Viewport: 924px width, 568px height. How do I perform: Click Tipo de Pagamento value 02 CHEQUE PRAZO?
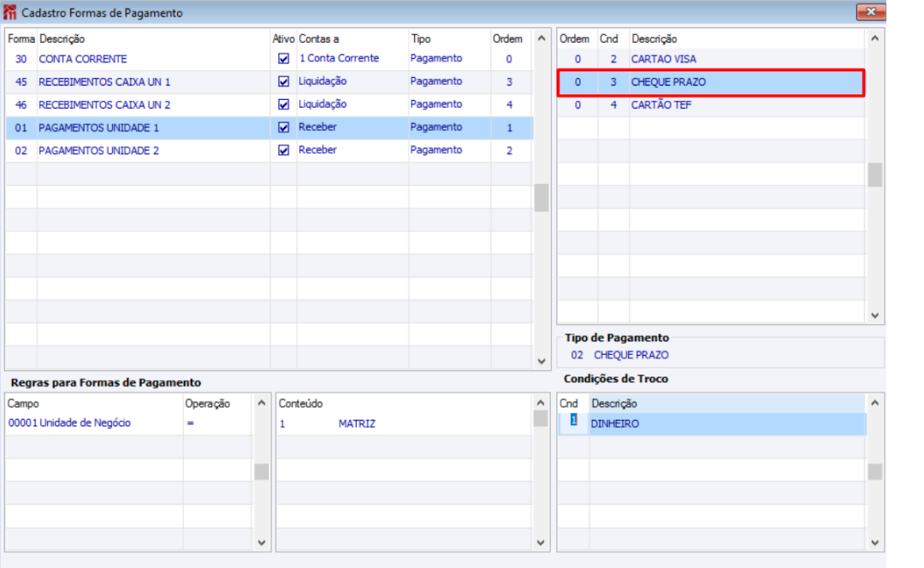point(620,355)
